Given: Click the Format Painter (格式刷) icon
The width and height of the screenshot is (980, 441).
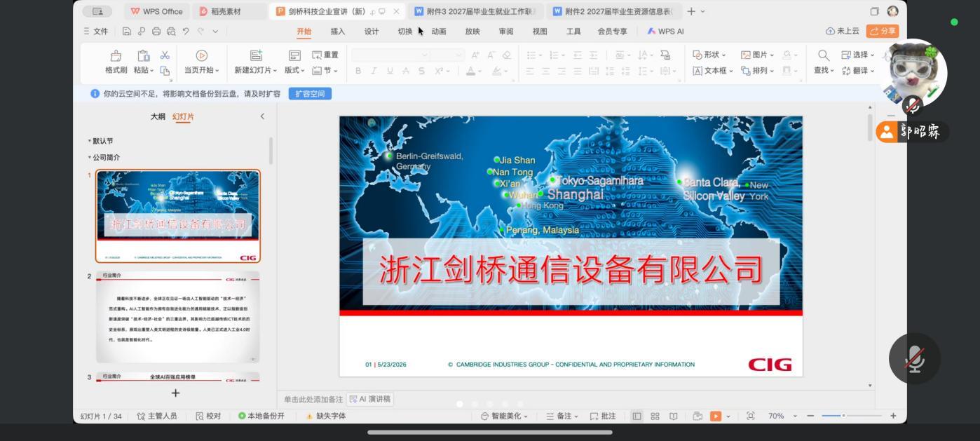Looking at the screenshot, I should tap(116, 55).
